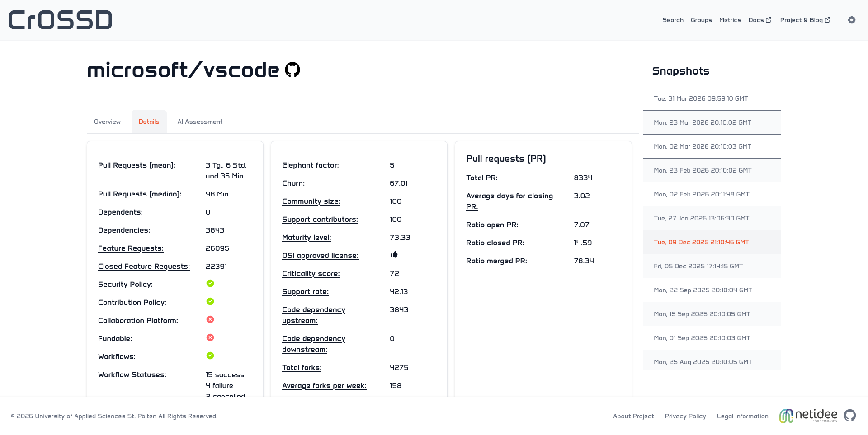Open the Privacy Policy page
The height and width of the screenshot is (435, 868).
pos(685,416)
